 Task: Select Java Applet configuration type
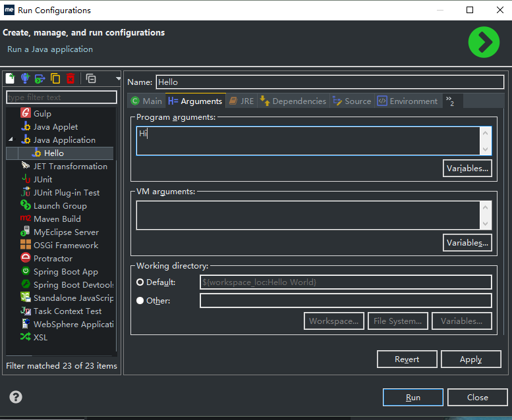pyautogui.click(x=55, y=126)
